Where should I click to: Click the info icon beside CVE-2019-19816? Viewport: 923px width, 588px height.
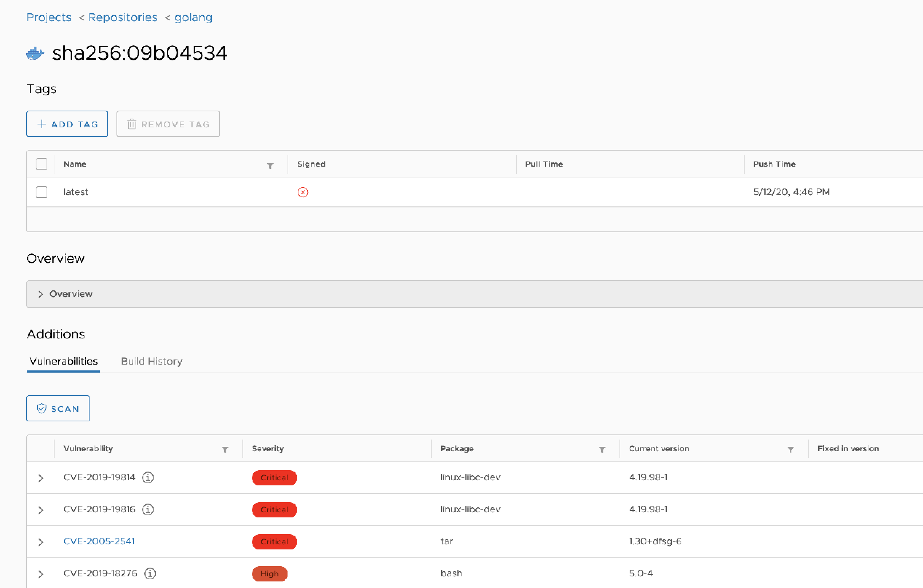coord(148,509)
